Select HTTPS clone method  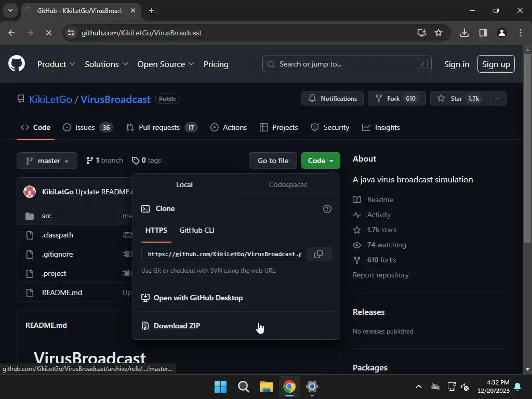156,230
